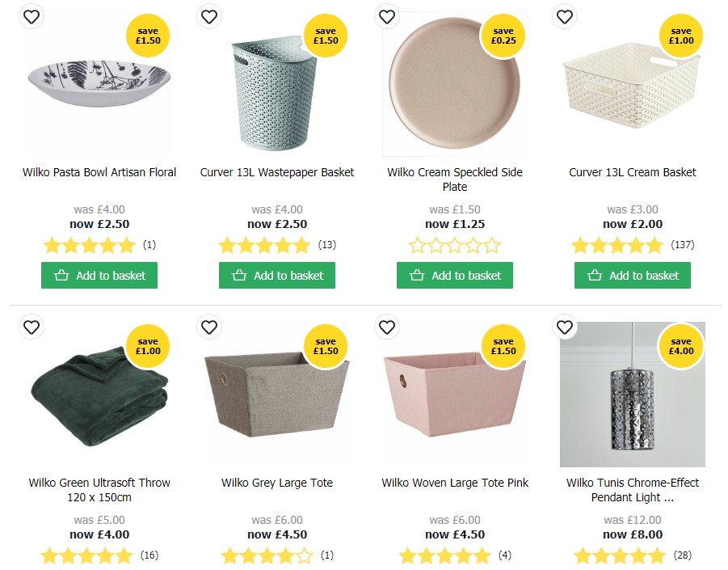Viewport: 728px width, 570px height.
Task: Favorite the Curver 13L Wastepaper Basket
Action: tap(209, 16)
